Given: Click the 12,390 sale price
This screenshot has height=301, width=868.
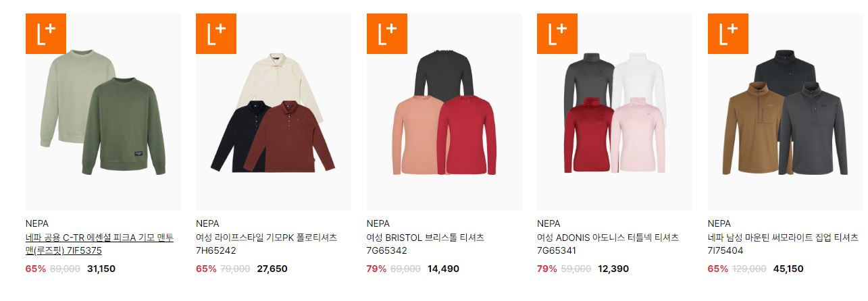Looking at the screenshot, I should (x=613, y=269).
